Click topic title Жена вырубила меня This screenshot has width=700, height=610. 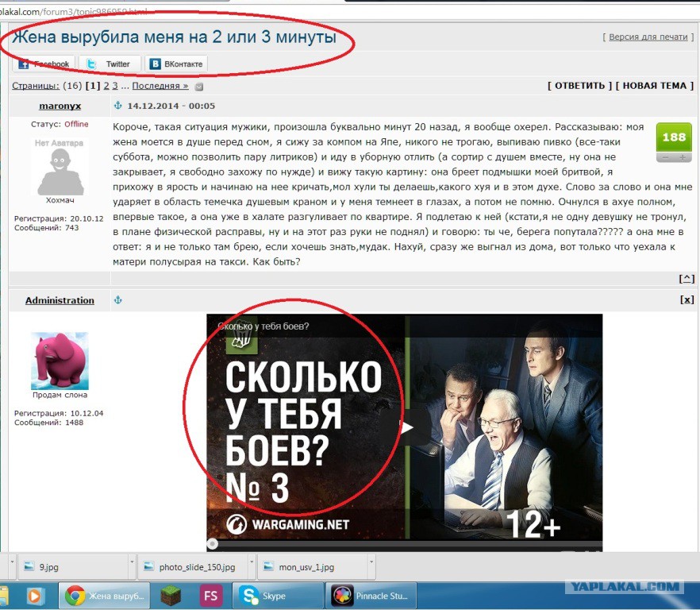coord(174,37)
